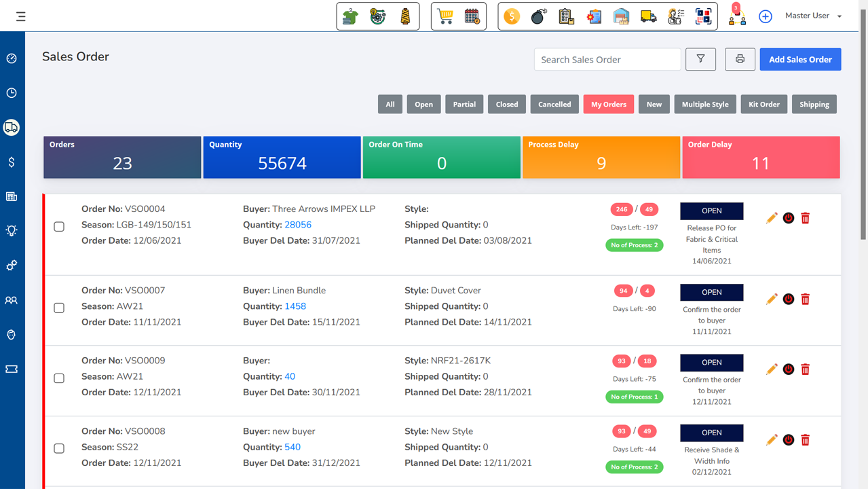
Task: Click the Add Sales Order button
Action: click(x=800, y=59)
